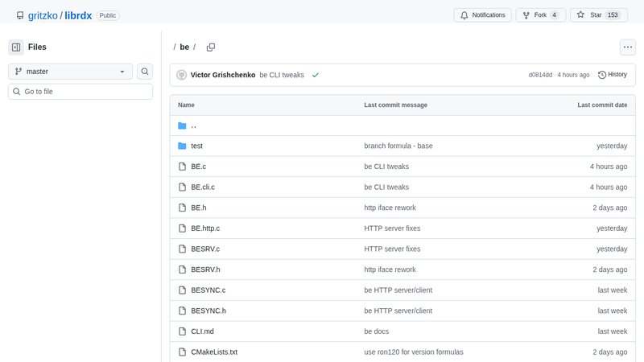
Task: Go to parent directory row
Action: click(x=193, y=125)
